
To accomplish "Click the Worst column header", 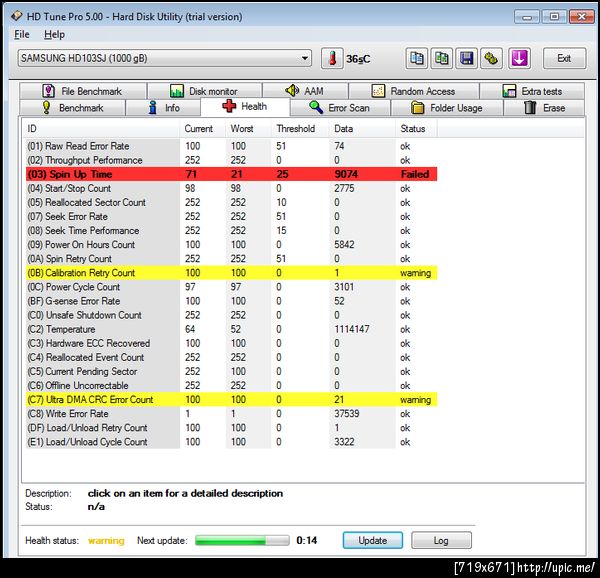I will [248, 129].
